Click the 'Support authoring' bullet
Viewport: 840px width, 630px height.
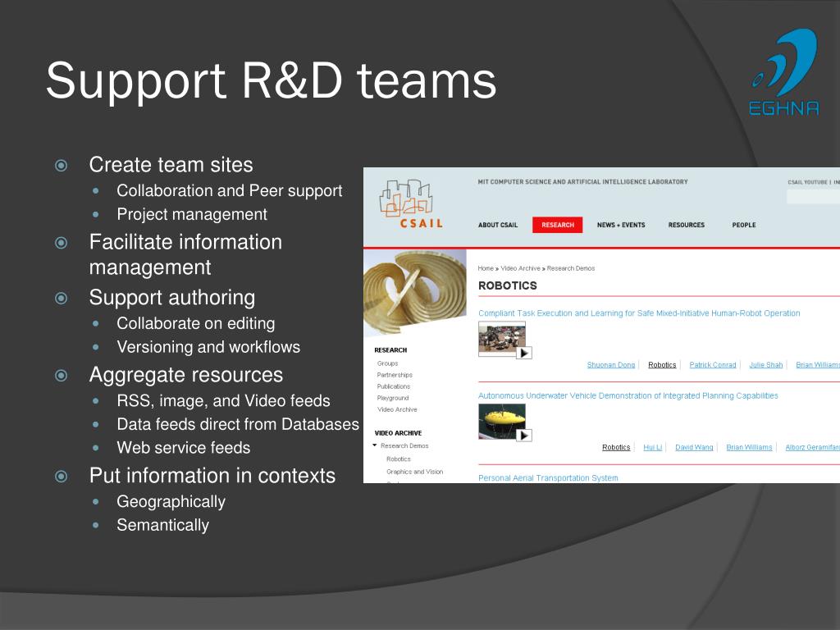click(x=172, y=297)
